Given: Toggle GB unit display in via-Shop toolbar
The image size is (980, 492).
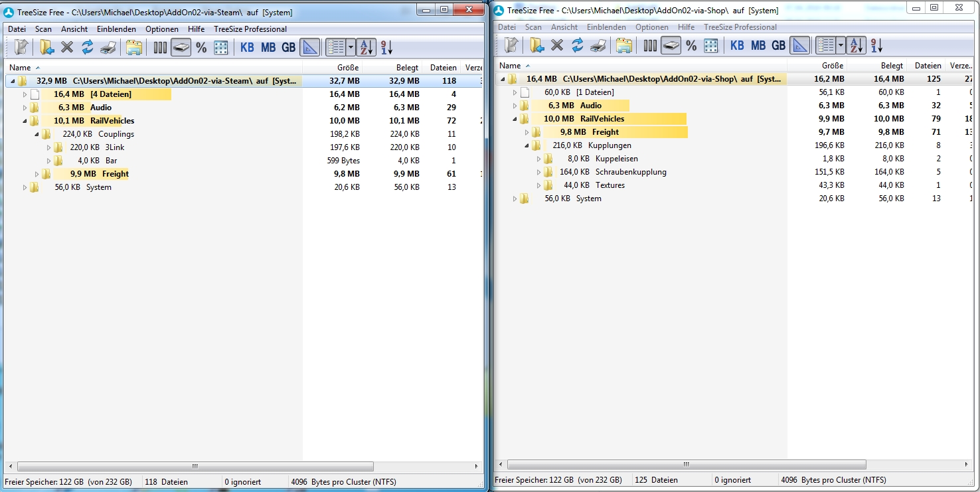Looking at the screenshot, I should [778, 45].
